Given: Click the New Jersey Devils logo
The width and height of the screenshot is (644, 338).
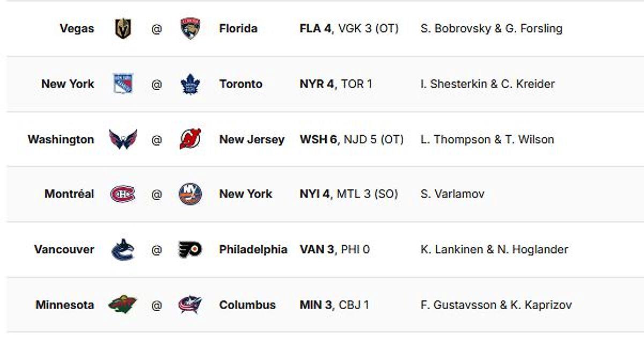Looking at the screenshot, I should [x=190, y=139].
